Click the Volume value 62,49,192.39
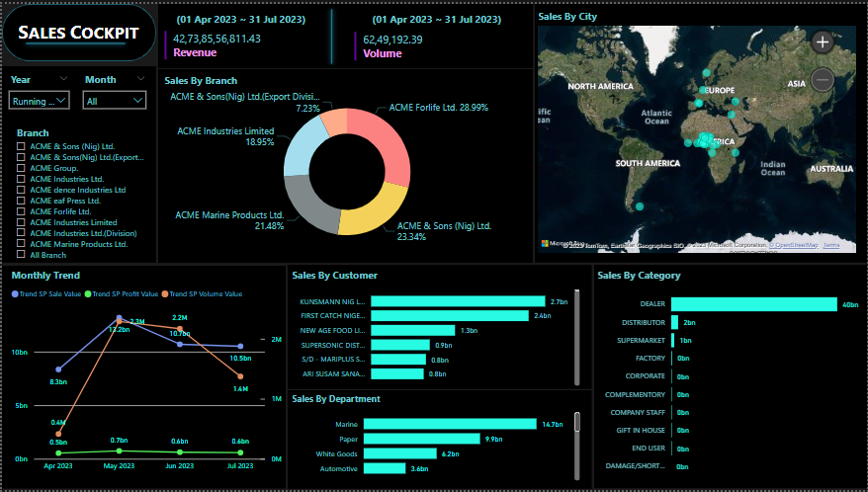Image resolution: width=868 pixels, height=492 pixels. [x=392, y=40]
